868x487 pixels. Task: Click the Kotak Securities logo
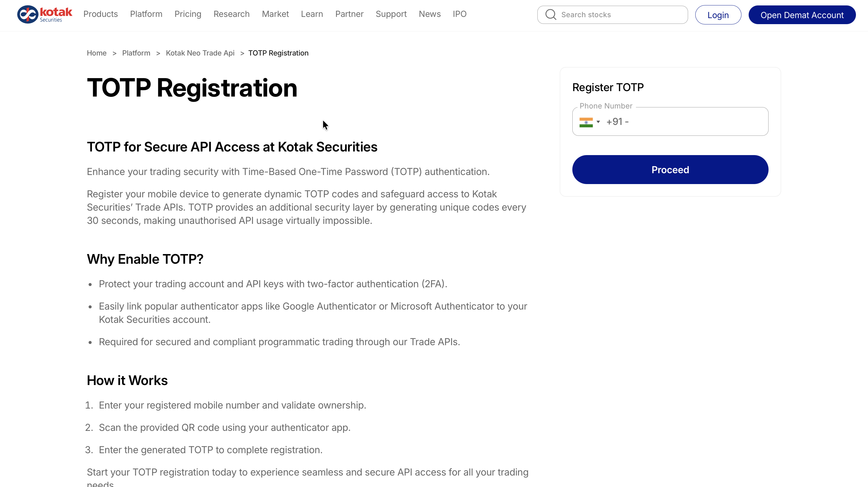(x=45, y=14)
